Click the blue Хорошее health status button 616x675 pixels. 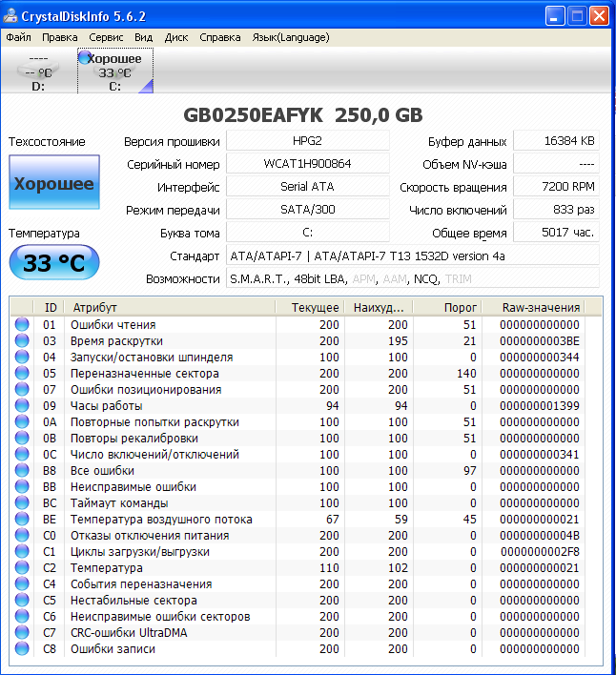53,183
